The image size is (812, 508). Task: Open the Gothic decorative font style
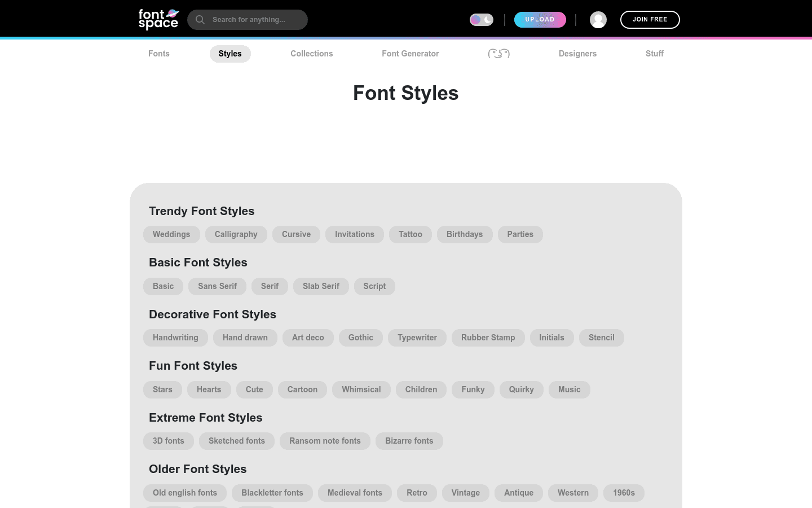click(x=360, y=338)
